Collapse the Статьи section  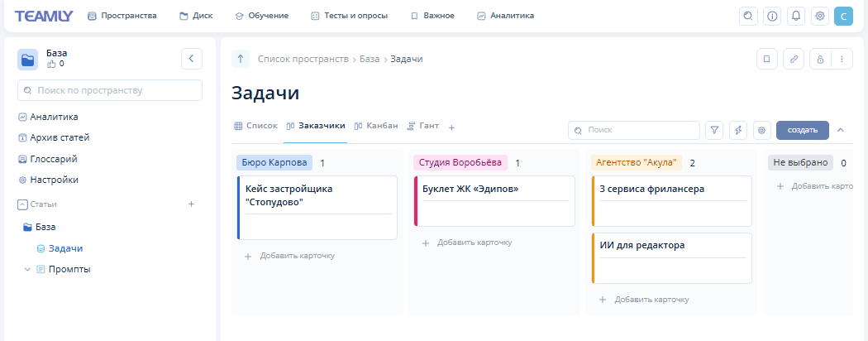point(22,204)
